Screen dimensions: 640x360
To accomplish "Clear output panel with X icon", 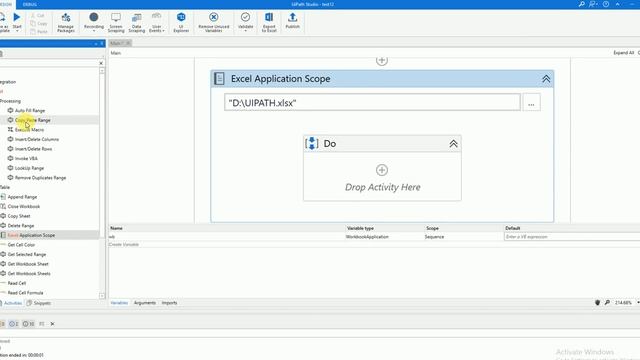I will point(52,324).
